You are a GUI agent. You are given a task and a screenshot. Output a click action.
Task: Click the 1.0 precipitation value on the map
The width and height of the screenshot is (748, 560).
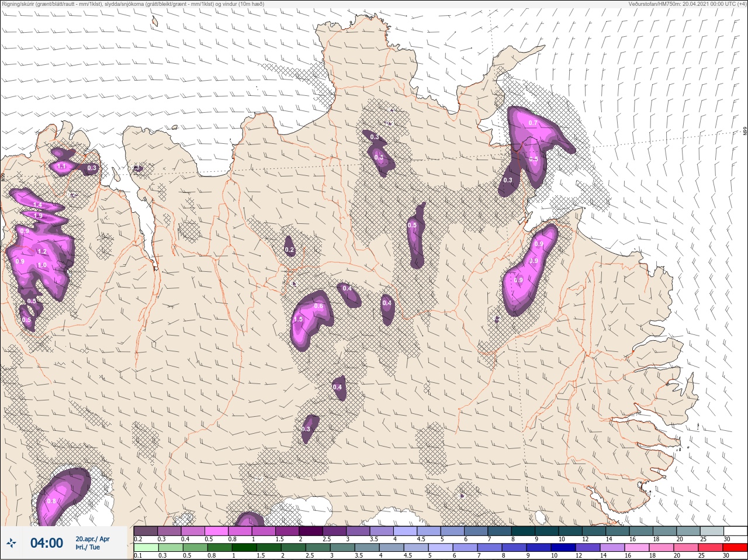coord(42,265)
